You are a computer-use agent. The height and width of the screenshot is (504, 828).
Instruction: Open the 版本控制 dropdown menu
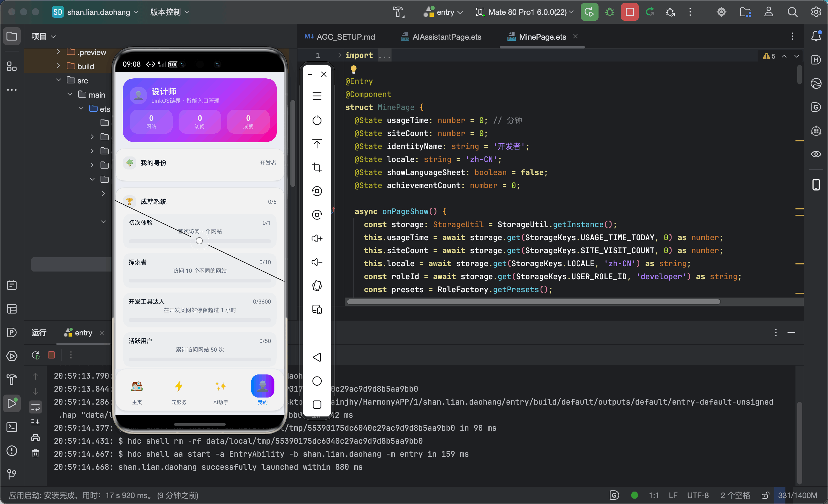tap(170, 12)
